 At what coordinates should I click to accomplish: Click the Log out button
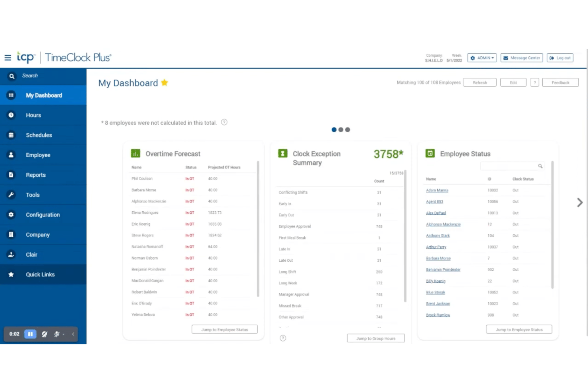click(x=560, y=58)
